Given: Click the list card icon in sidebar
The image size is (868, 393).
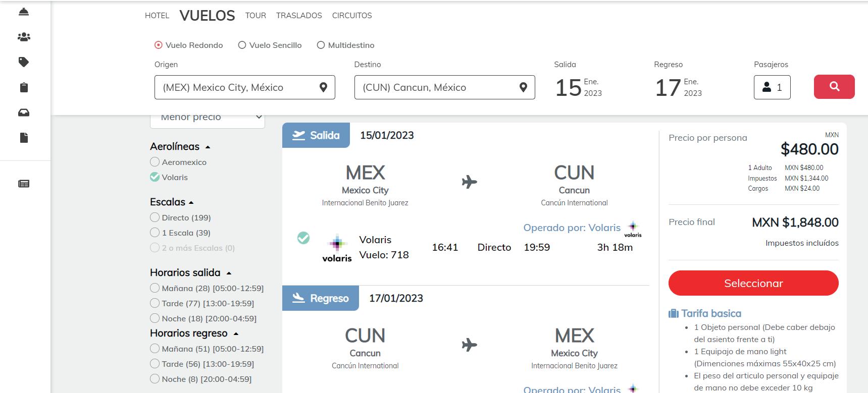Looking at the screenshot, I should tap(24, 184).
